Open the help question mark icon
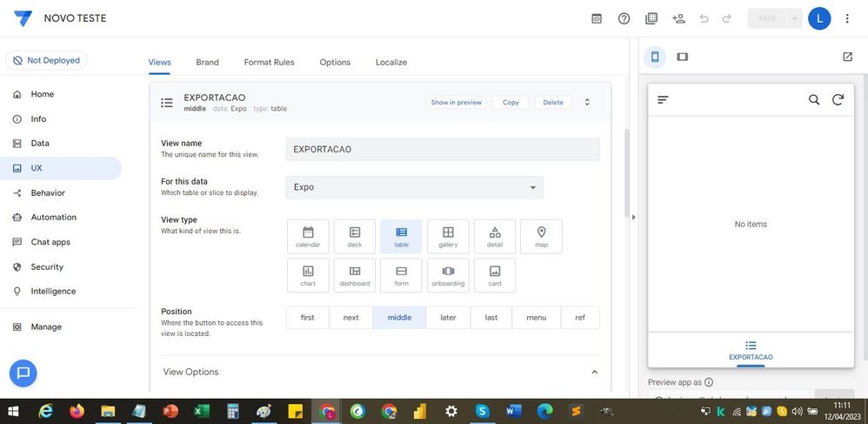 pyautogui.click(x=624, y=18)
